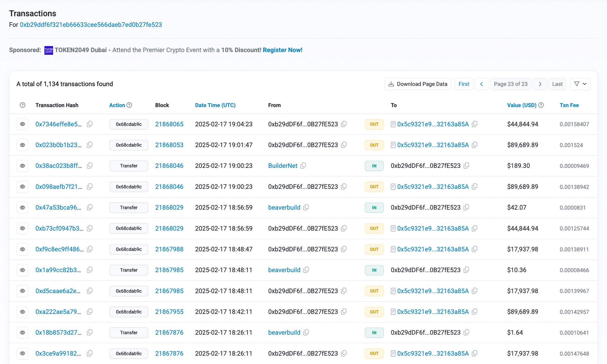The height and width of the screenshot is (364, 607).
Task: Copy transaction hash 0x38ac023b8ff
Action: point(90,166)
